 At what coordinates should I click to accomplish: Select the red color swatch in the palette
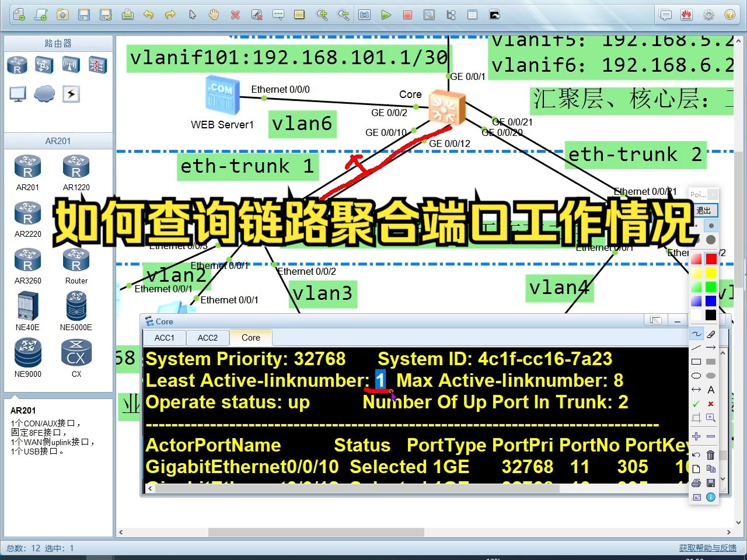710,258
